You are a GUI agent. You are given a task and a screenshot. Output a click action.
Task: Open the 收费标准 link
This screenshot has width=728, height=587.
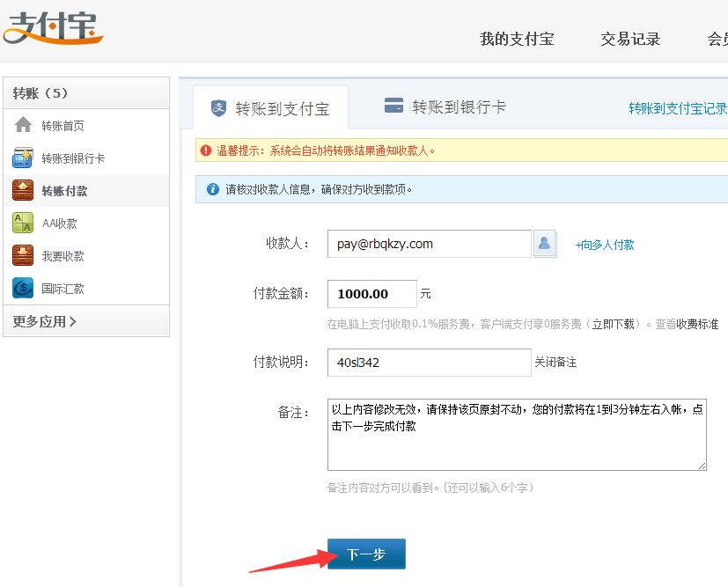tap(697, 324)
